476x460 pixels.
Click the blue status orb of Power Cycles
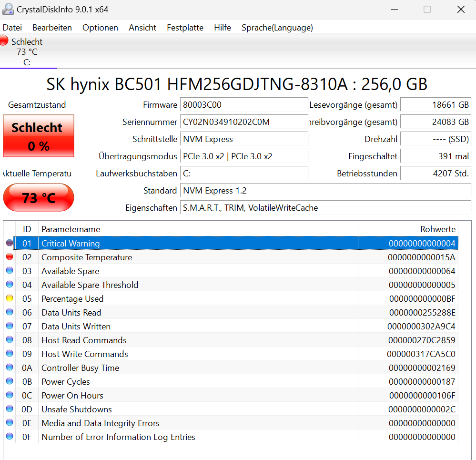point(10,381)
